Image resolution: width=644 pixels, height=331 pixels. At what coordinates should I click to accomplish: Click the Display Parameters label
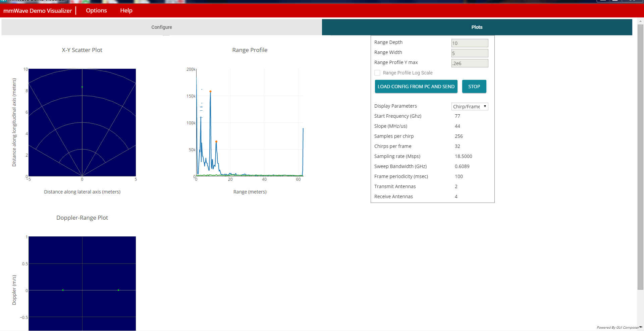pos(395,106)
